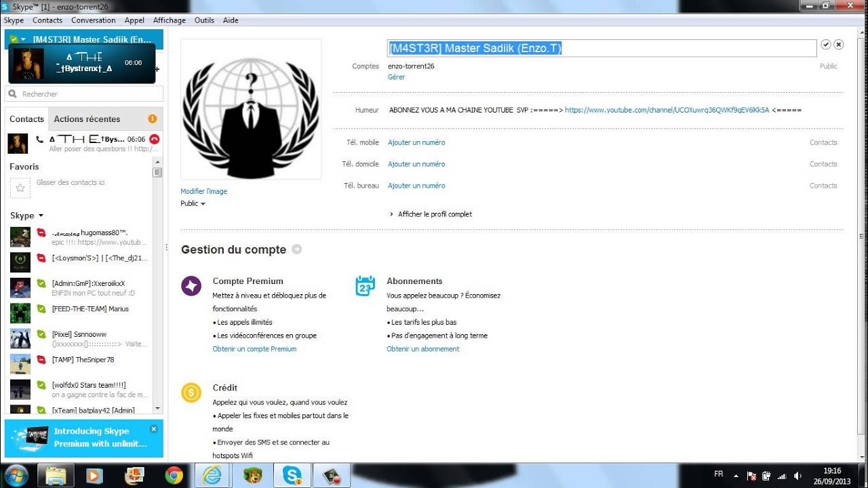The image size is (868, 488).
Task: Click Ajouter un numéro for Tél. domicile
Action: (416, 164)
